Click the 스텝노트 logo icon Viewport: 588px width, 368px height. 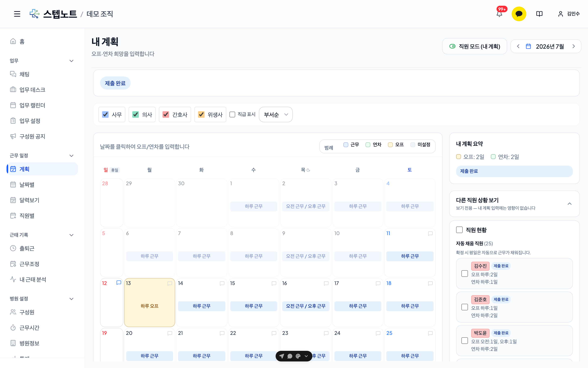[x=35, y=14]
